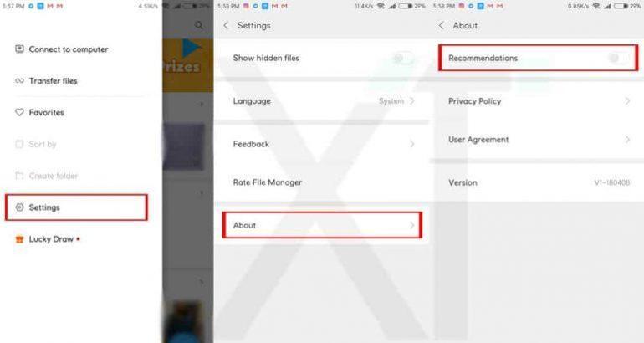Image resolution: width=644 pixels, height=343 pixels.
Task: Click the Transfer files infinity icon
Action: (19, 81)
